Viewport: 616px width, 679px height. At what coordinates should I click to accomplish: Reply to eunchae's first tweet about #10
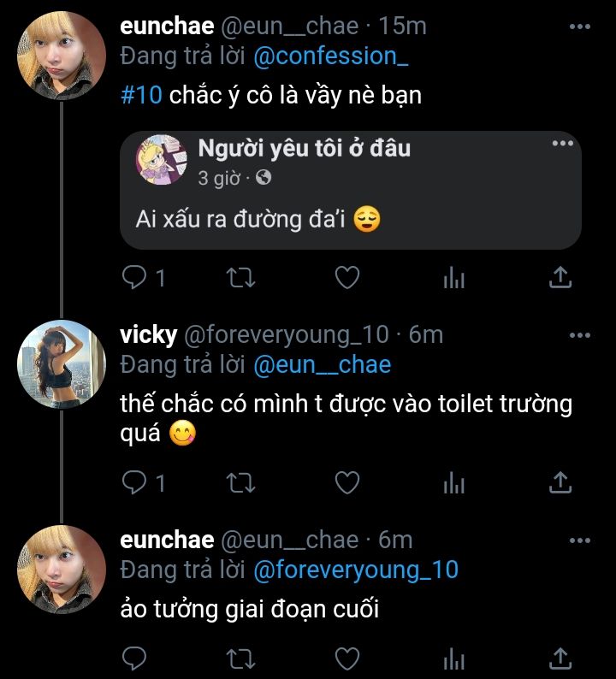pos(134,277)
